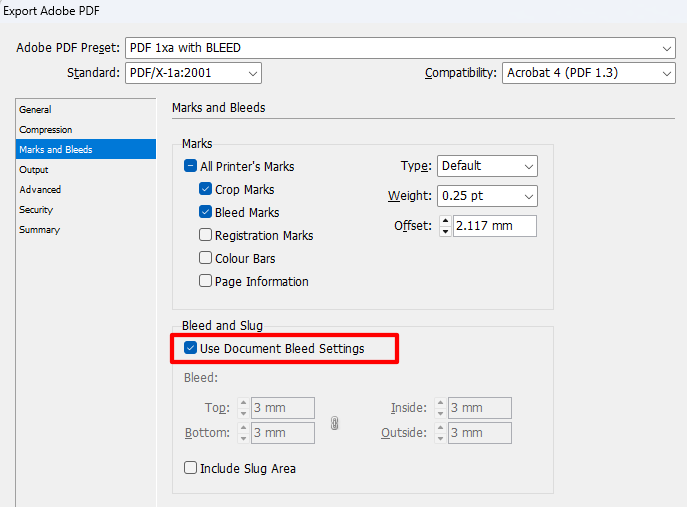The image size is (687, 507).
Task: Uncheck Crop Marks option
Action: [x=205, y=190]
